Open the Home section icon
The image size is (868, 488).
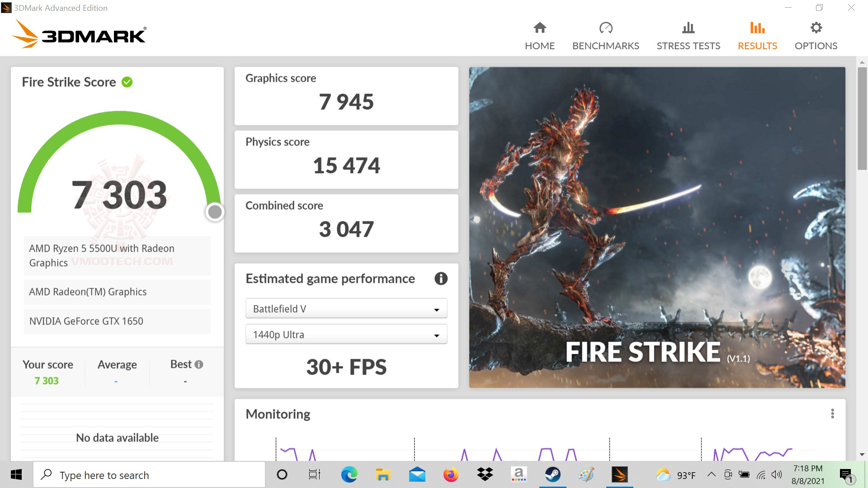coord(539,28)
